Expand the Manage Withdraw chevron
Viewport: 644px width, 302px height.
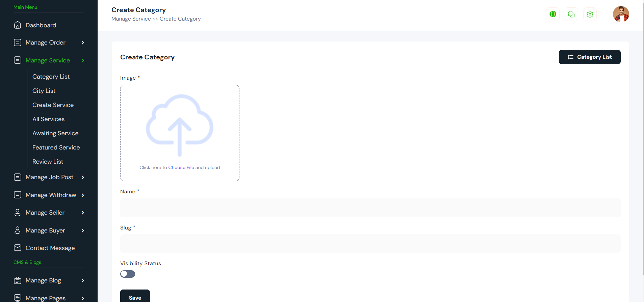tap(83, 195)
